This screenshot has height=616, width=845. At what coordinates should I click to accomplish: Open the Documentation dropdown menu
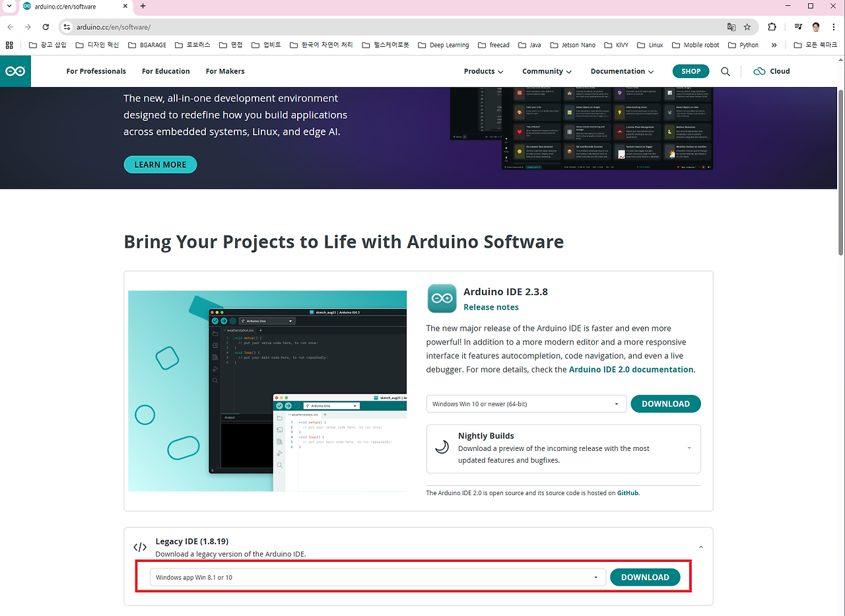[x=622, y=71]
